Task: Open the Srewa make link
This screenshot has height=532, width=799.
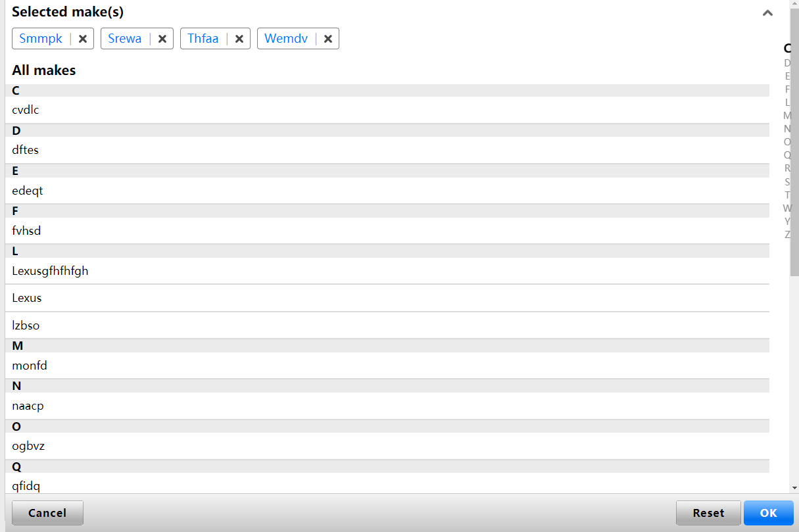Action: pos(125,38)
